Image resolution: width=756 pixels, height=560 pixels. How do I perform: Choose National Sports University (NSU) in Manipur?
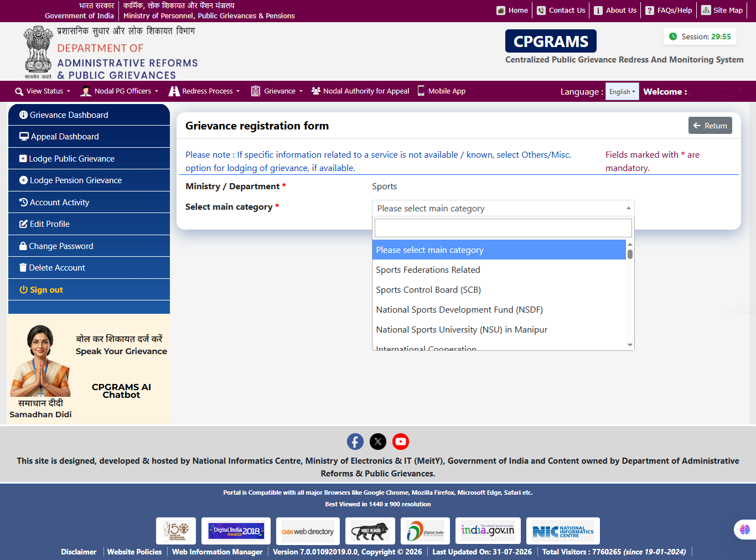[499, 330]
